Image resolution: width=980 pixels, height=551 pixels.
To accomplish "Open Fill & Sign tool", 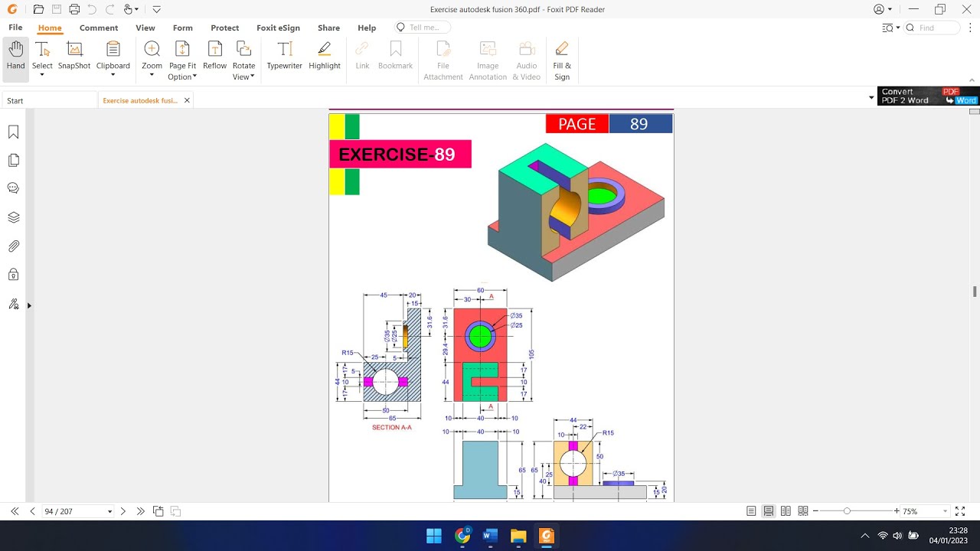I will (x=562, y=60).
